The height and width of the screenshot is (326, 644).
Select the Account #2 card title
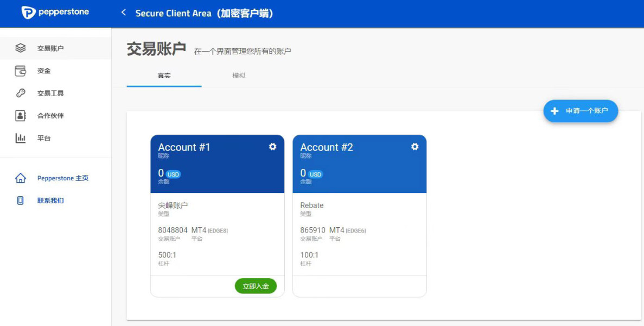point(327,147)
